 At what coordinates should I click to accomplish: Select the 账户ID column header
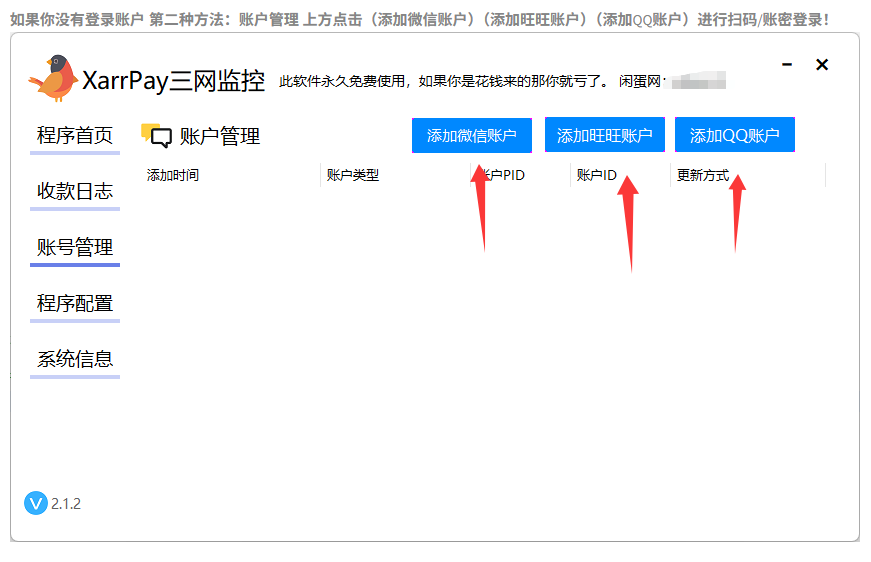(597, 175)
